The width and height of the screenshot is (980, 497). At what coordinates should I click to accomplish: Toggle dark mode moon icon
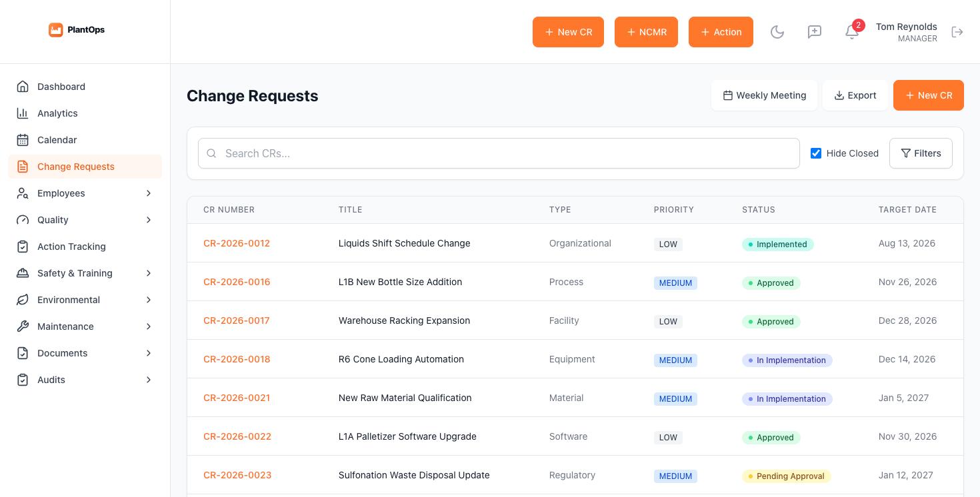point(777,32)
